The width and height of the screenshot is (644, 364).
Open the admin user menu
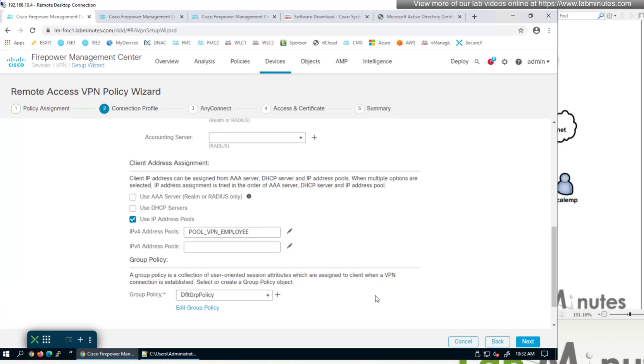(538, 62)
